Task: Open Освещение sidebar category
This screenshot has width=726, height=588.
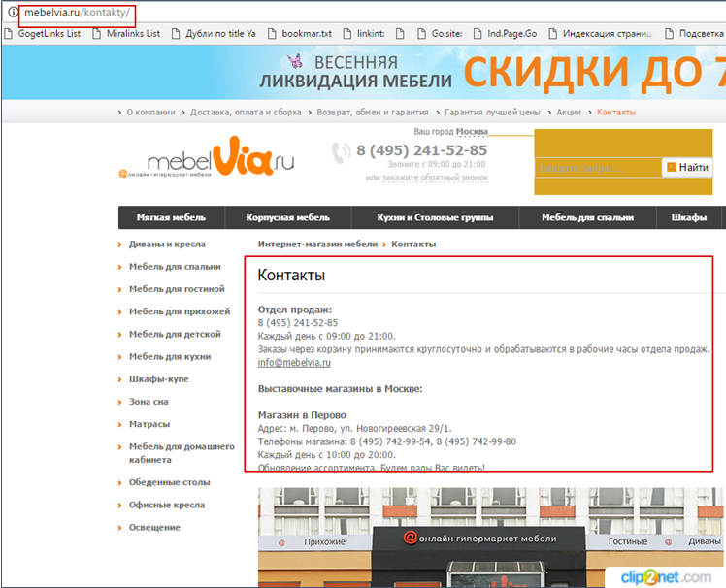Action: click(x=154, y=527)
